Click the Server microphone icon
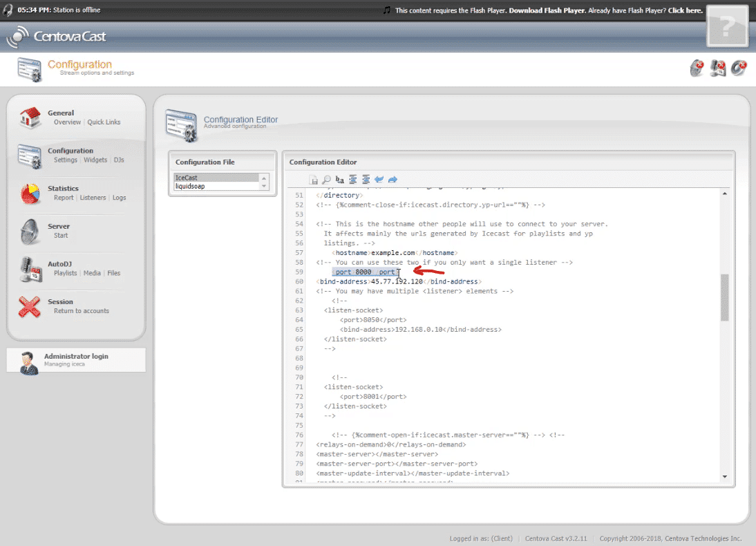Screen dimensions: 756x546 pyautogui.click(x=30, y=232)
